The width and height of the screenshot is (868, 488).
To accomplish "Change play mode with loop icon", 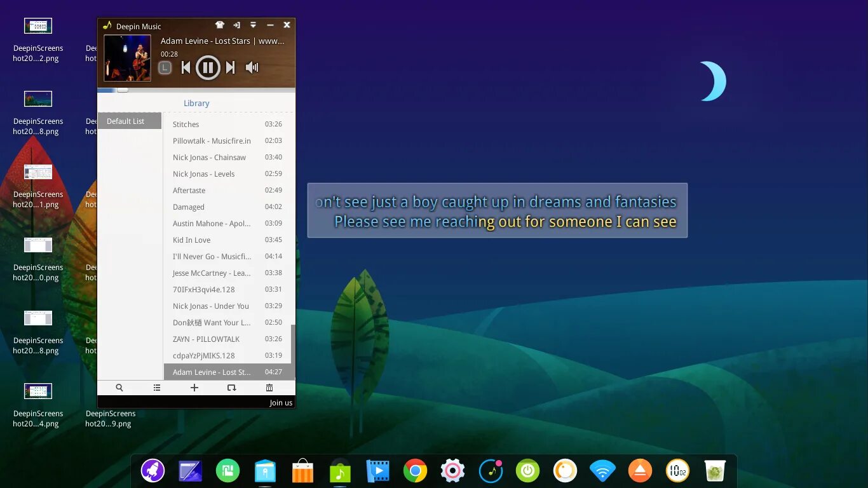I will click(231, 388).
